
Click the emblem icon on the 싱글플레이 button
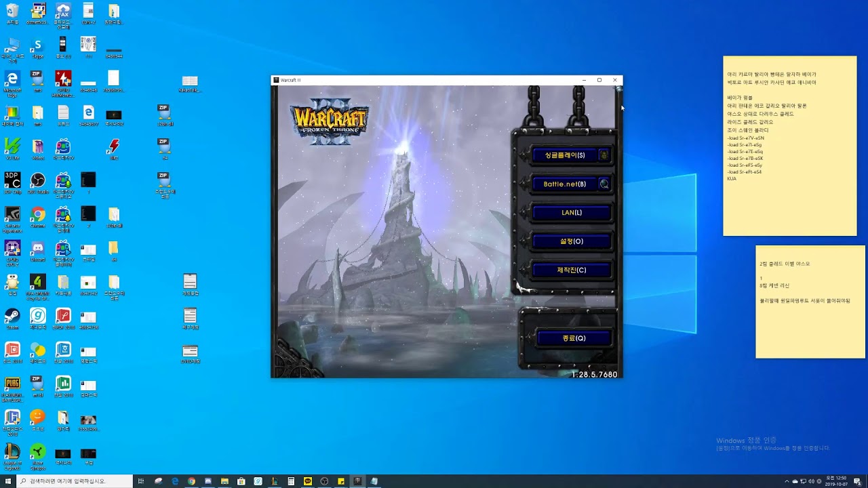pyautogui.click(x=604, y=155)
